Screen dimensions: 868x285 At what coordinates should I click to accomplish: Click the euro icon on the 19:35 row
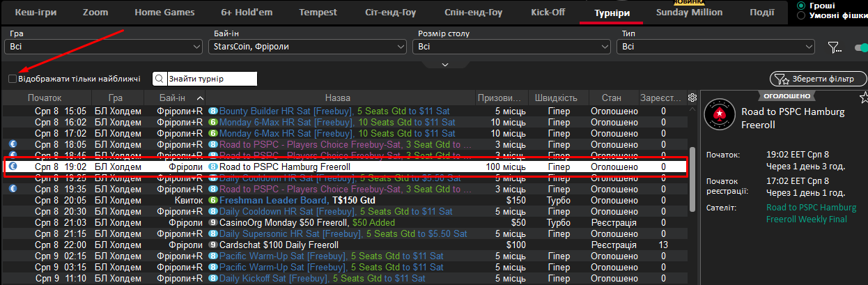coord(13,189)
